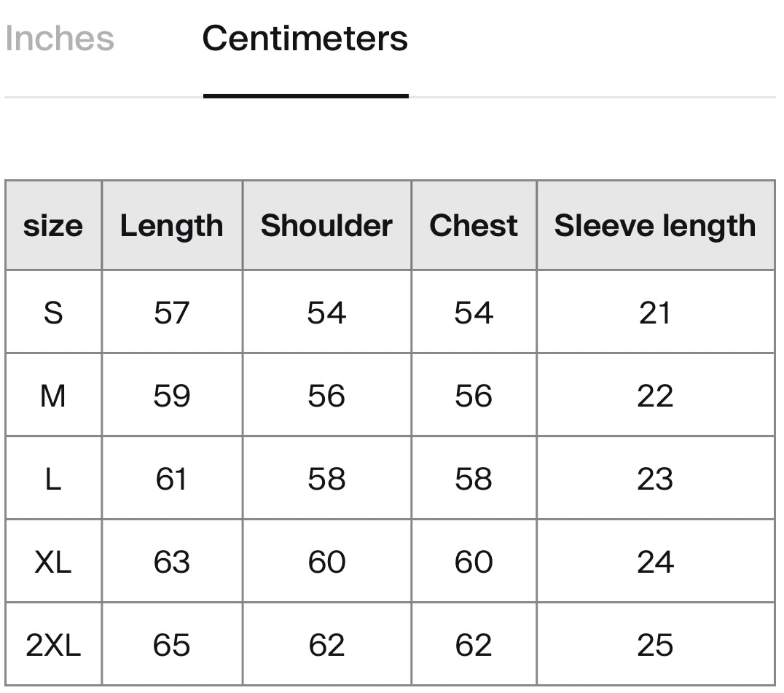Select the XL size row label

(53, 562)
